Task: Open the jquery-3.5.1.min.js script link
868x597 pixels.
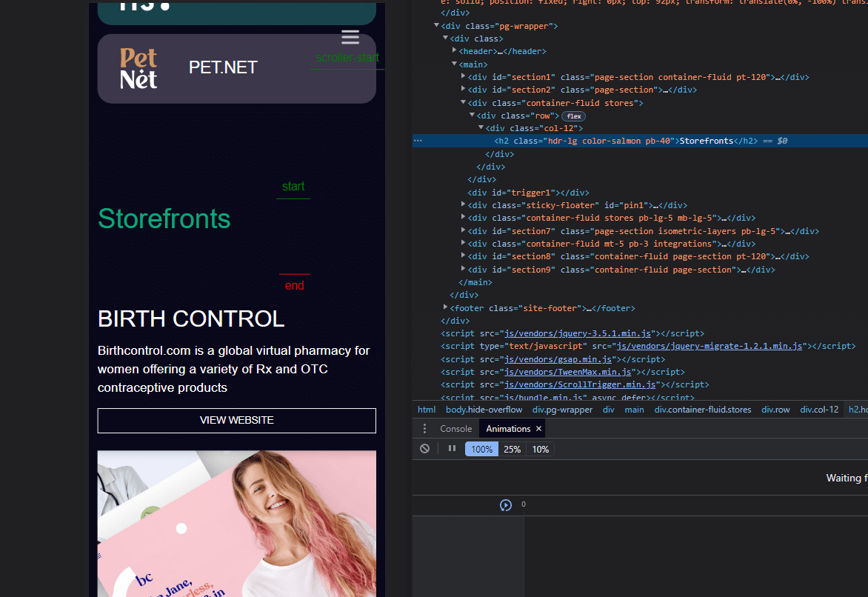Action: pos(577,333)
